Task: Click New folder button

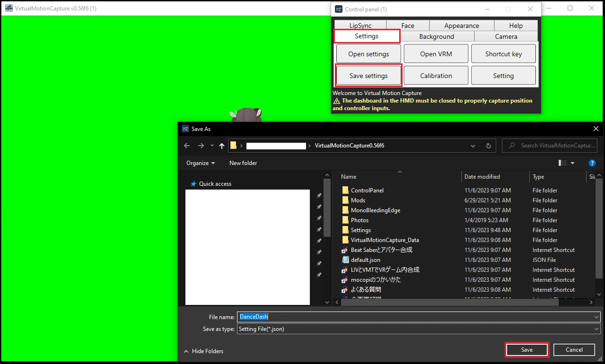Action: click(x=243, y=163)
